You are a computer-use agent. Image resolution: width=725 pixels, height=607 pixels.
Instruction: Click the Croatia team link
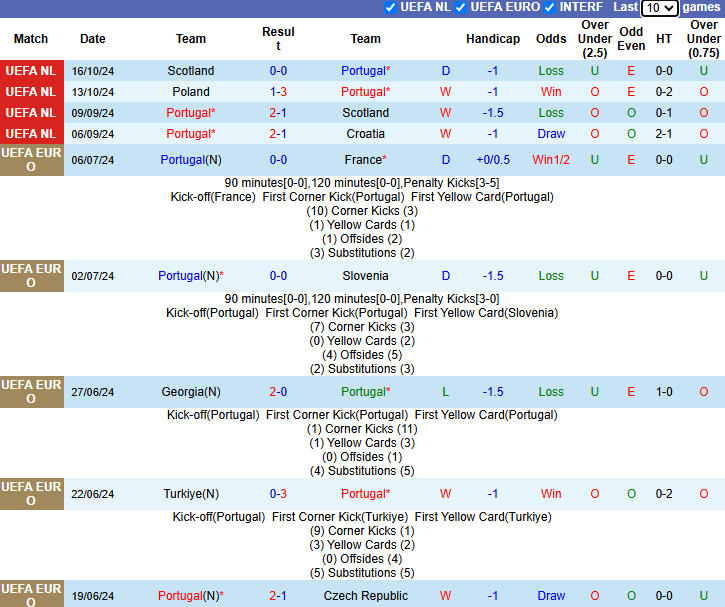[x=365, y=134]
